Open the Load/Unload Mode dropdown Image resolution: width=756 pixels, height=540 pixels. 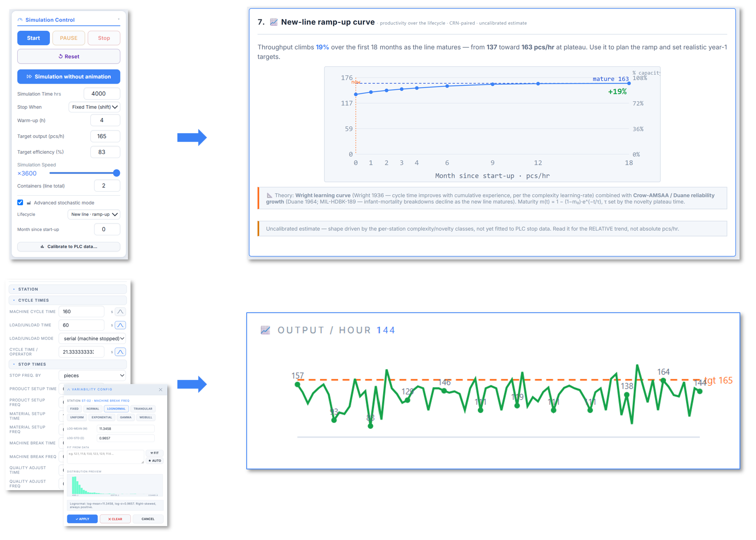coord(92,338)
